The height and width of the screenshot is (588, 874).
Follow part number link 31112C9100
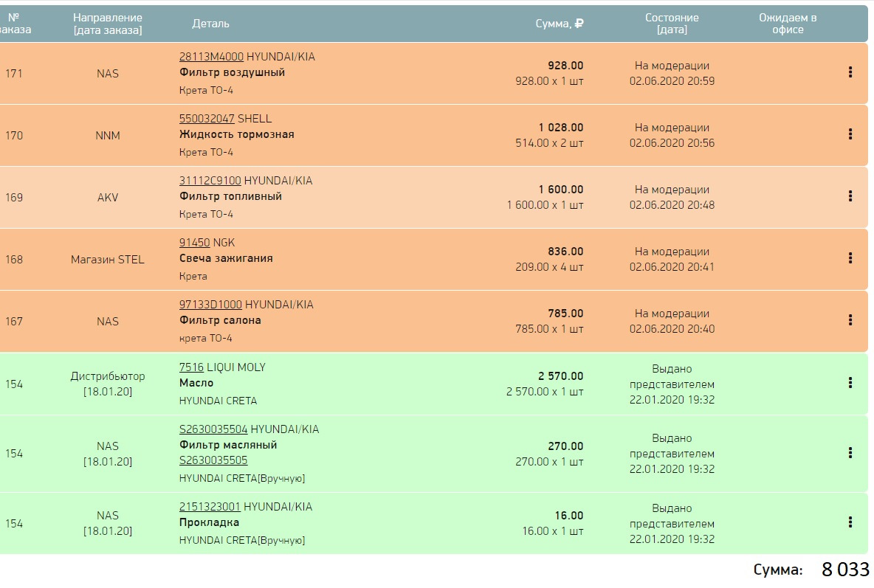[x=210, y=181]
